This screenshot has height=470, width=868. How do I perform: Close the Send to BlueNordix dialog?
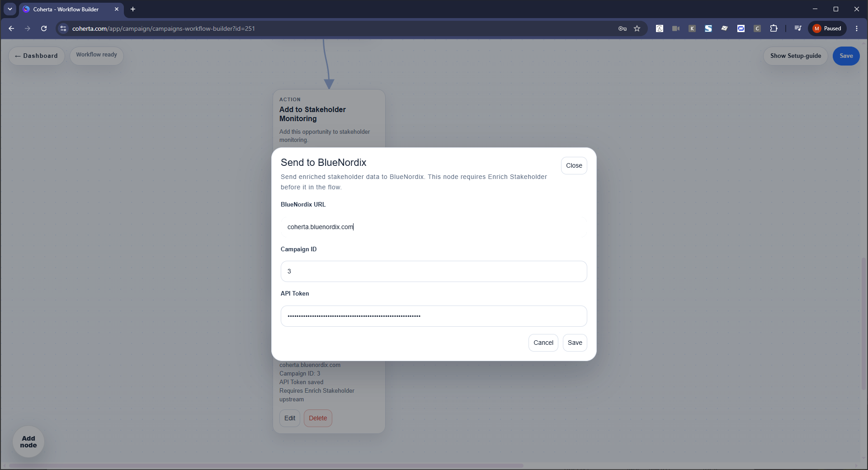tap(574, 165)
